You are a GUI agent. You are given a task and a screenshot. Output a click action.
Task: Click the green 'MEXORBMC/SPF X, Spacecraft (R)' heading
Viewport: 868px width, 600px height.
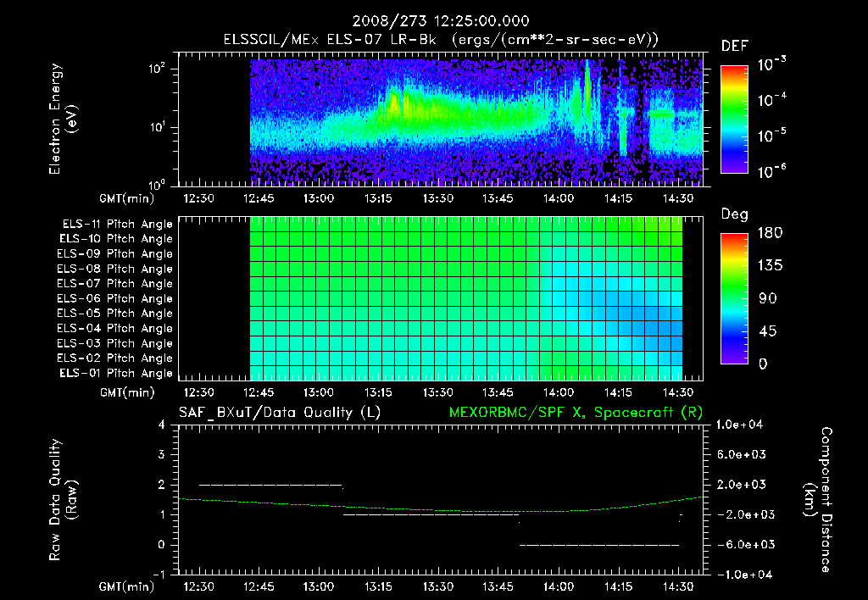(576, 413)
